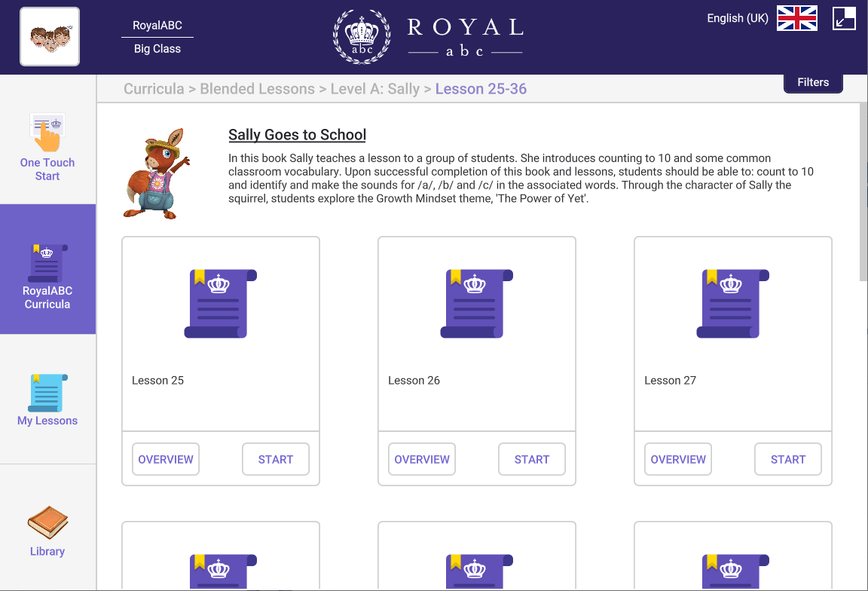The width and height of the screenshot is (868, 591).
Task: Click the Lesson 26 scroll icon
Action: pyautogui.click(x=477, y=304)
